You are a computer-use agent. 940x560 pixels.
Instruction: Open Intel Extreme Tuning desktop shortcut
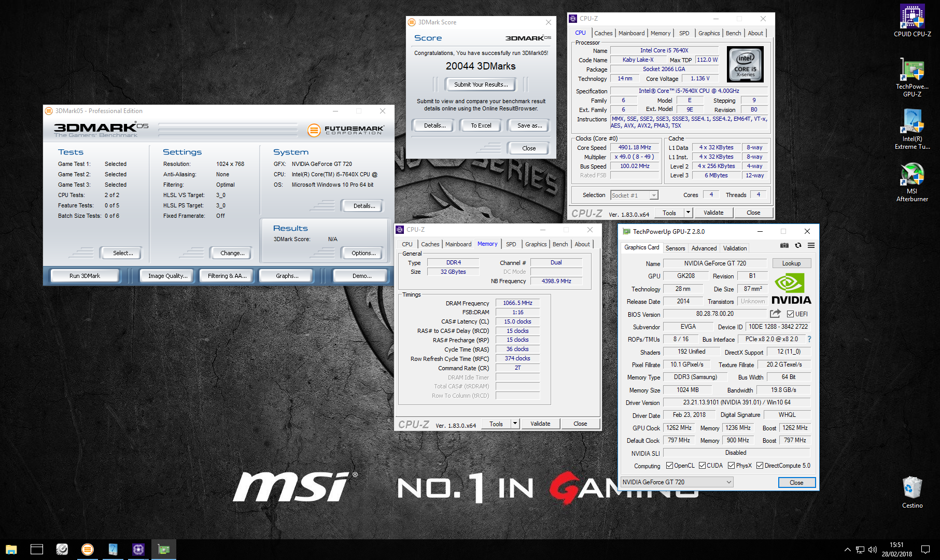click(913, 130)
